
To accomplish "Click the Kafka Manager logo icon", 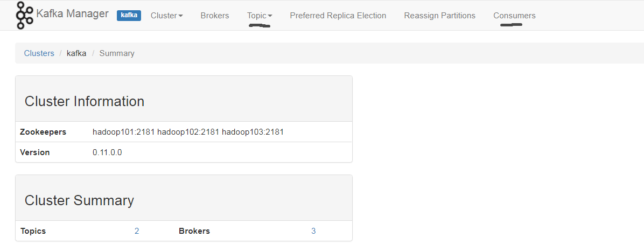I will 25,16.
